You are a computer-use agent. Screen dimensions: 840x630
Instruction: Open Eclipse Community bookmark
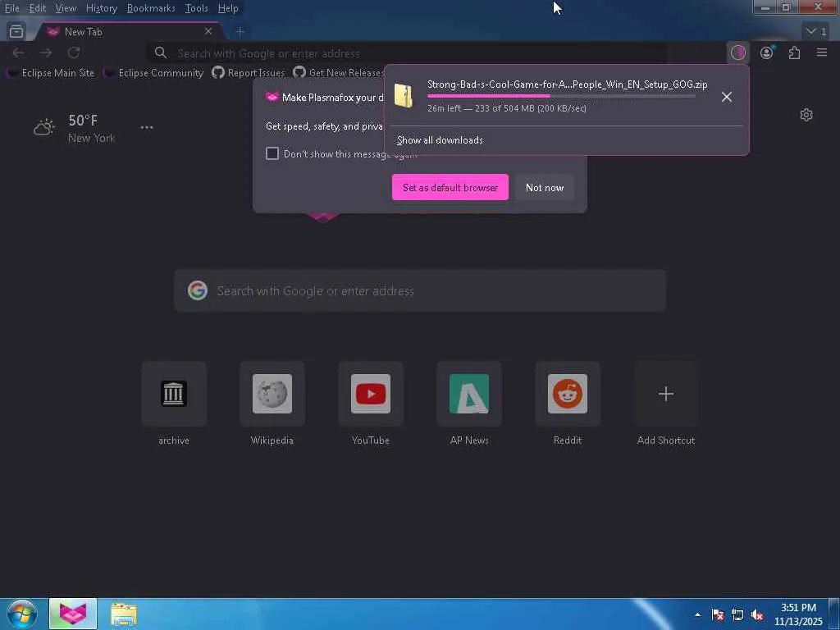tap(154, 72)
